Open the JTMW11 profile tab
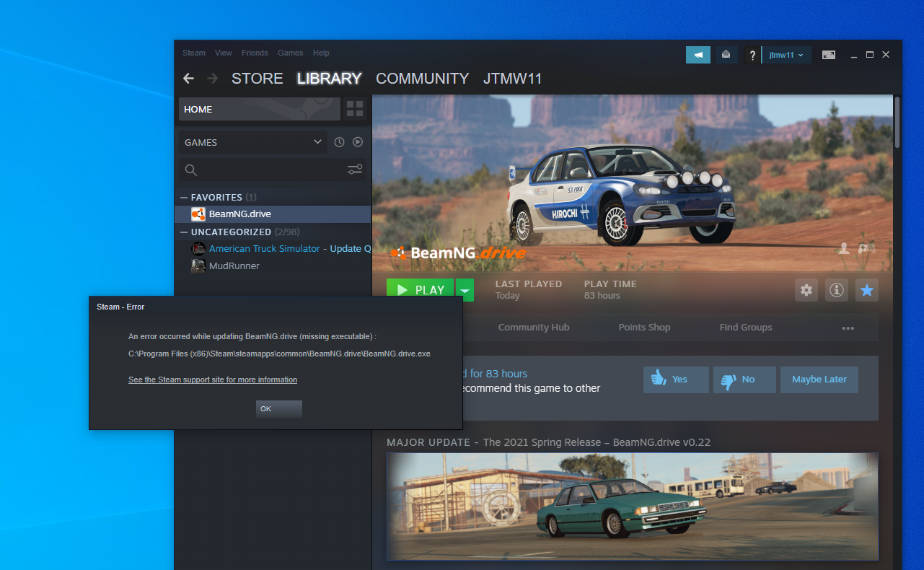924x570 pixels. click(x=512, y=79)
